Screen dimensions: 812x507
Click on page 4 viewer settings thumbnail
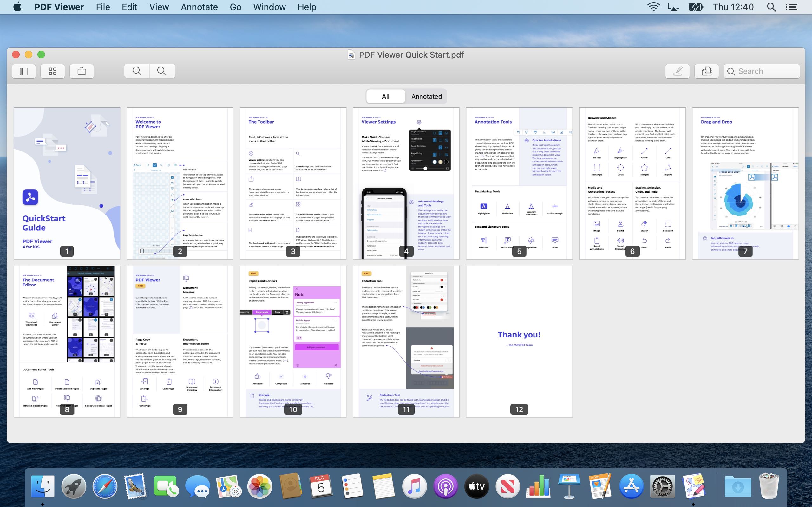tap(406, 182)
